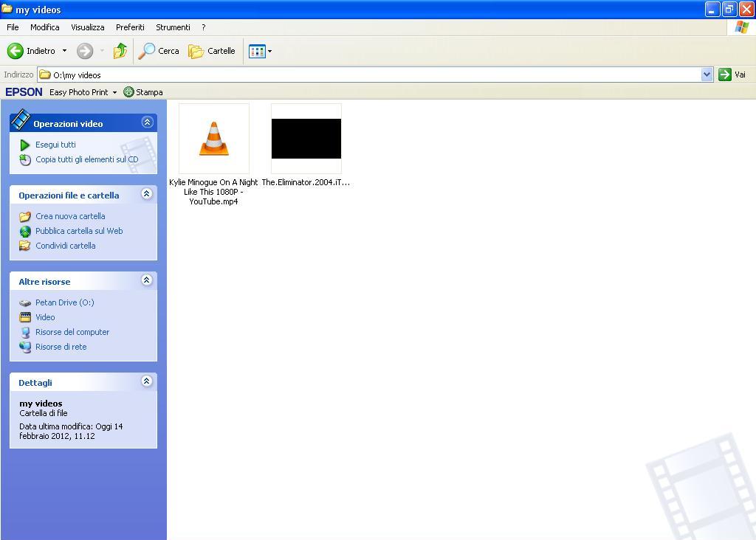Click the Dettagli panel title
The image size is (756, 540).
tap(35, 383)
